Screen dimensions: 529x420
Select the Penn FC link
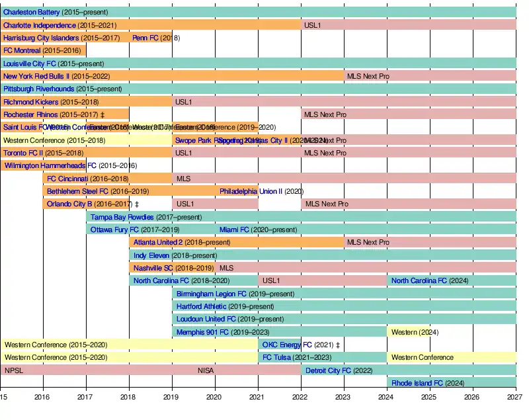pyautogui.click(x=145, y=38)
